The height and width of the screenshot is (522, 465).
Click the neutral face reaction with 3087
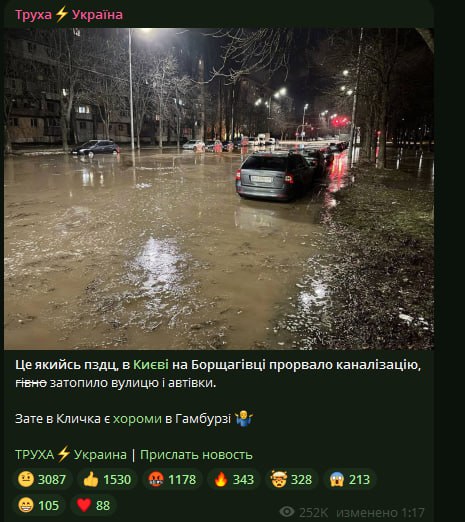[x=42, y=480]
